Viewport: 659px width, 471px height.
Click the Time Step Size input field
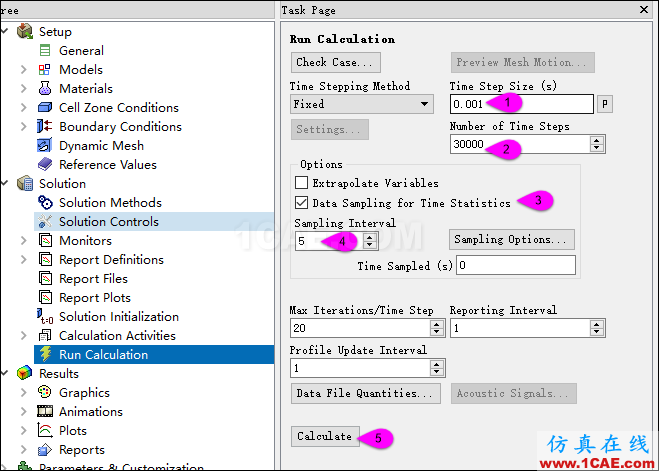pyautogui.click(x=522, y=104)
